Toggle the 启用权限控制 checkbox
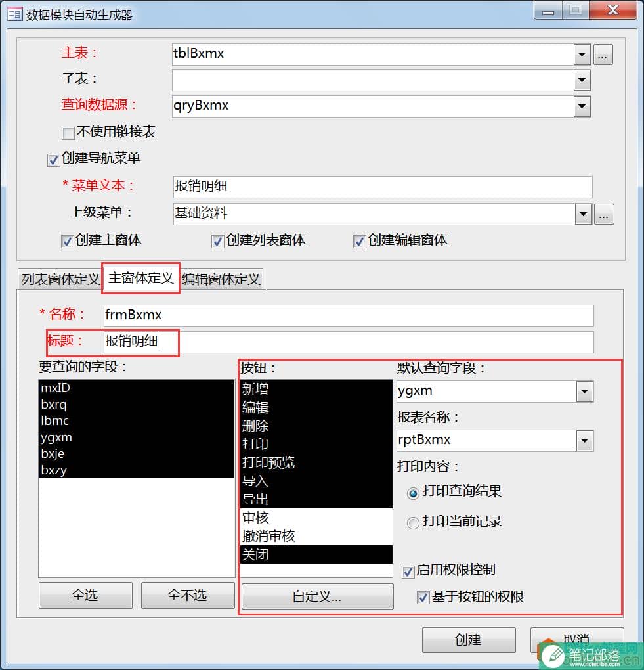644x670 pixels. pyautogui.click(x=408, y=571)
